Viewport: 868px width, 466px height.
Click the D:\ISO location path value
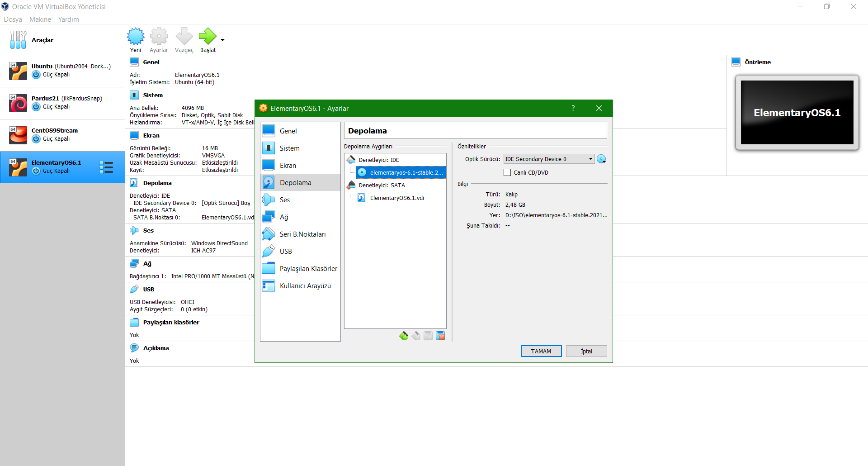point(556,215)
